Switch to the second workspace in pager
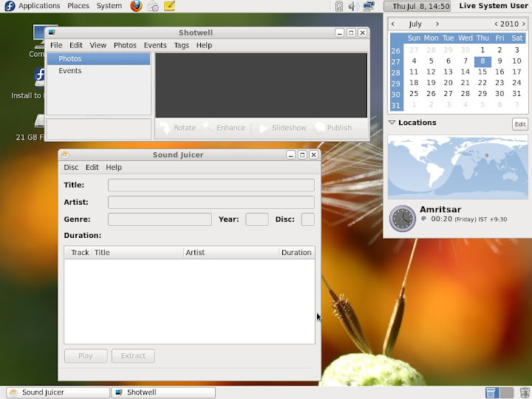Image resolution: width=532 pixels, height=399 pixels. 506,392
